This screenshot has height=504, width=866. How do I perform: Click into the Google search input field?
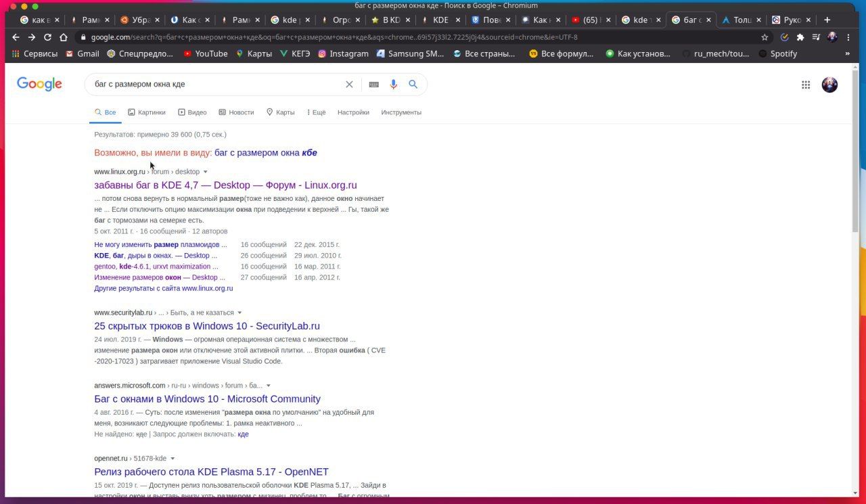(x=216, y=85)
